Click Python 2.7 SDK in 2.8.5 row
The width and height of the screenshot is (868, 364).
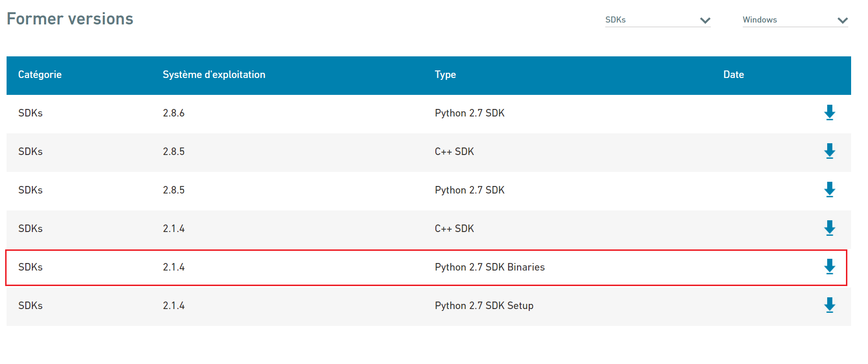click(469, 190)
